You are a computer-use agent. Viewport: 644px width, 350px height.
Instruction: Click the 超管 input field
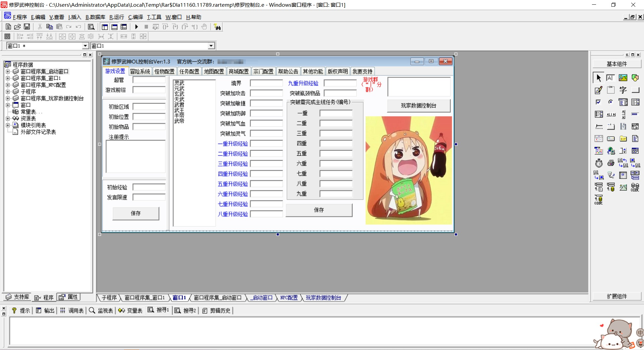click(x=149, y=80)
